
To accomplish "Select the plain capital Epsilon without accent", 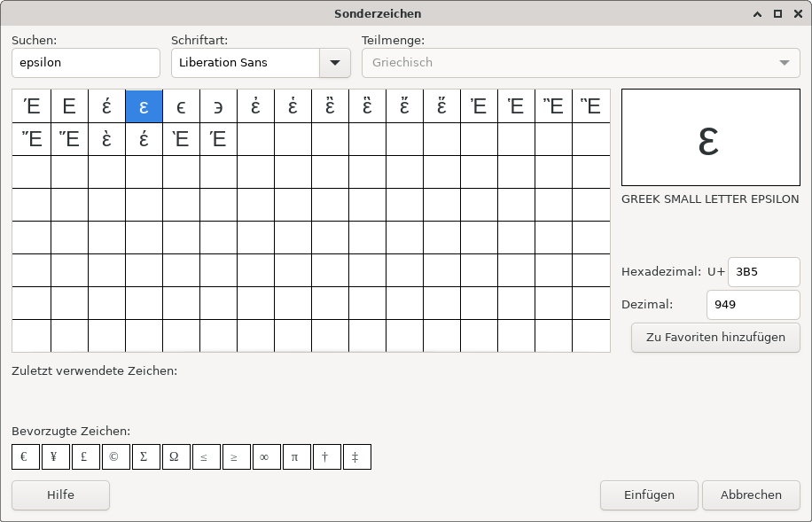I will click(x=69, y=106).
